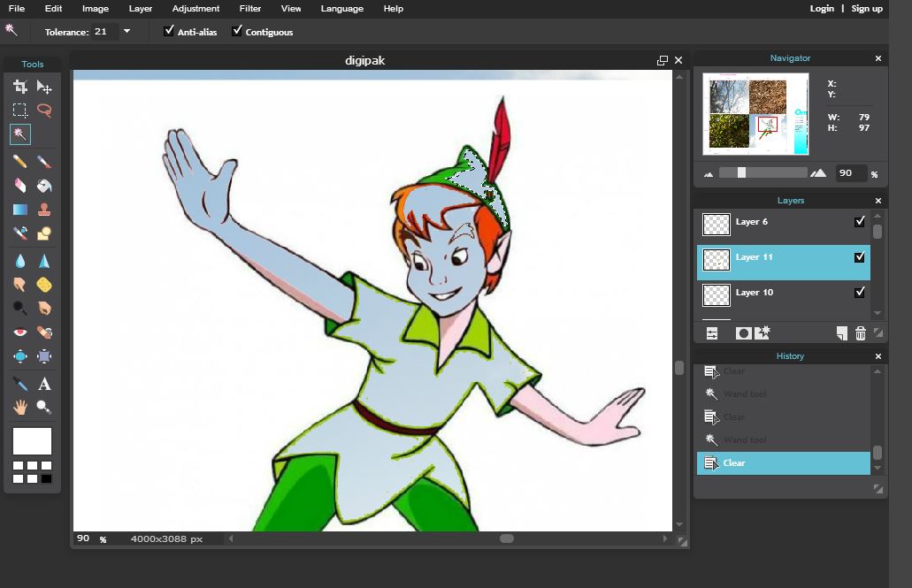Select the Blur tool
912x588 pixels.
click(20, 261)
